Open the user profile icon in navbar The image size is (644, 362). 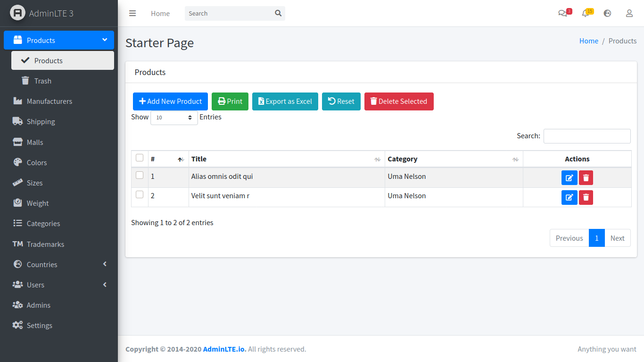pyautogui.click(x=629, y=13)
